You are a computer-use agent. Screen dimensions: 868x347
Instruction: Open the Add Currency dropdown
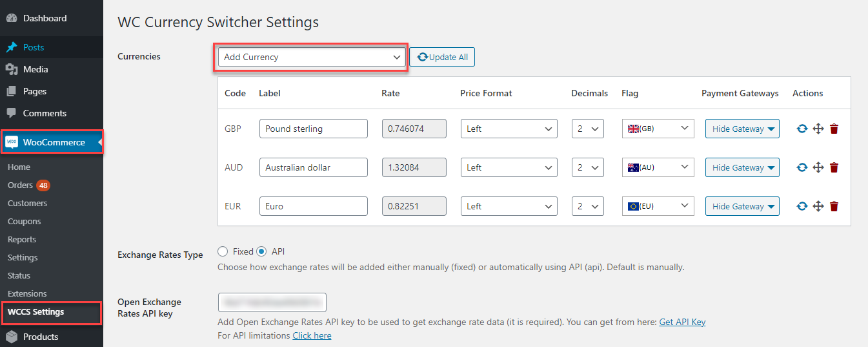point(312,57)
